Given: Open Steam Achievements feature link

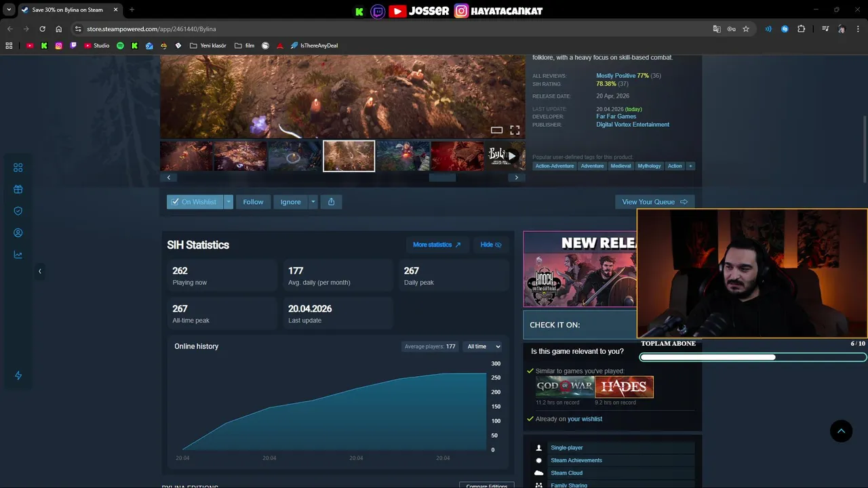Looking at the screenshot, I should point(576,460).
